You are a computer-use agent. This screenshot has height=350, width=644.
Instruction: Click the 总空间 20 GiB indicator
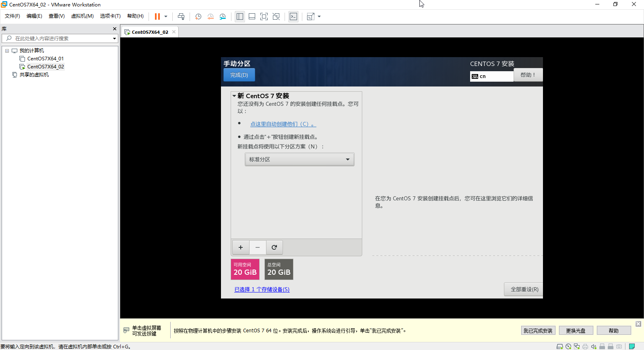[279, 269]
